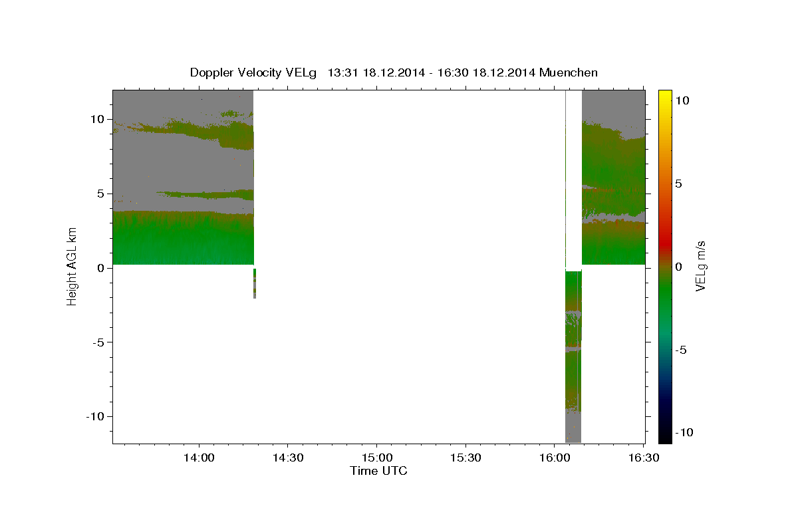Click the colorbar tick label 0
Image resolution: width=798 pixels, height=532 pixels.
(678, 267)
